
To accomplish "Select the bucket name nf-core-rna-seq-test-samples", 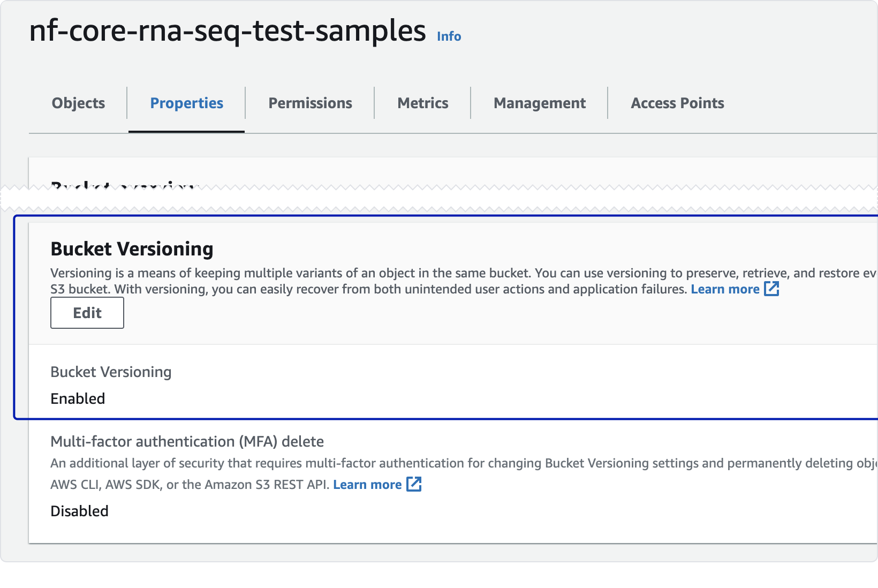I will pyautogui.click(x=228, y=31).
